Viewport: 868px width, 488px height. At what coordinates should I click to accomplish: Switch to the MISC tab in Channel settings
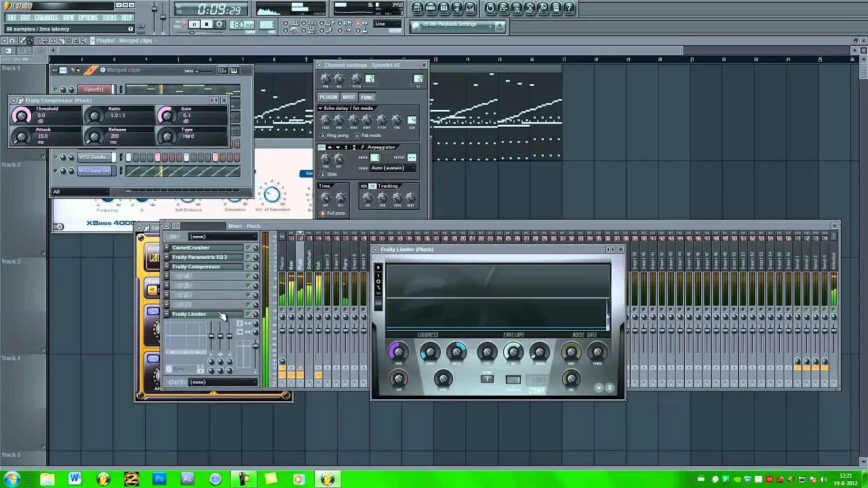click(349, 97)
